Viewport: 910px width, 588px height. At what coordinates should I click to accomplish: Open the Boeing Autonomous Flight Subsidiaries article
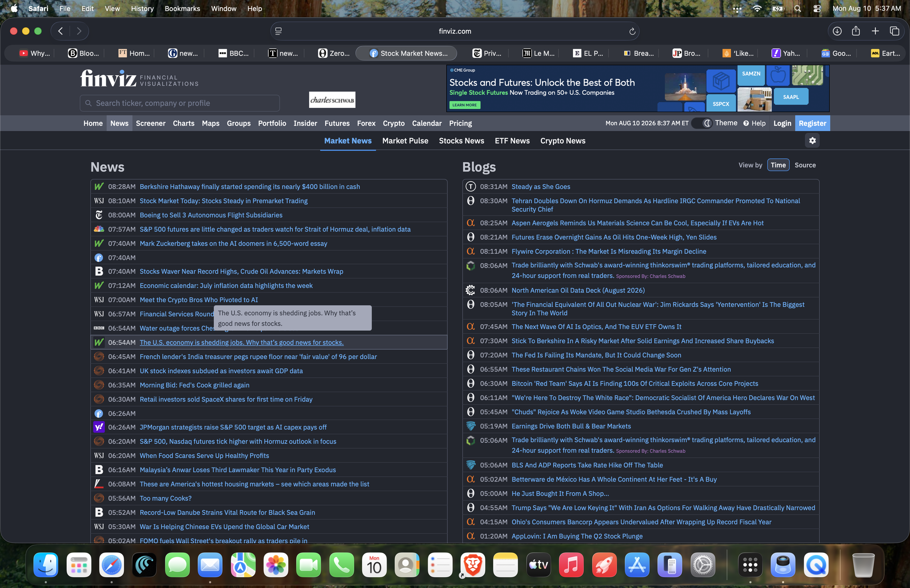[x=211, y=215]
